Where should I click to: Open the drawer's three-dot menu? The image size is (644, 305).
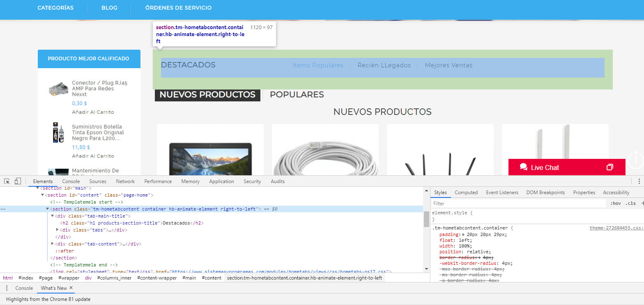(7, 288)
